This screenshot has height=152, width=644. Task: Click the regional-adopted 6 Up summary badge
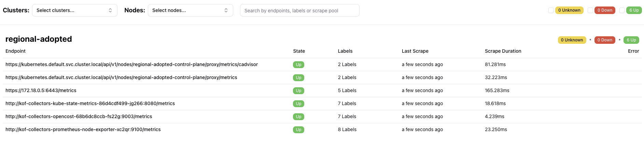[x=631, y=40]
